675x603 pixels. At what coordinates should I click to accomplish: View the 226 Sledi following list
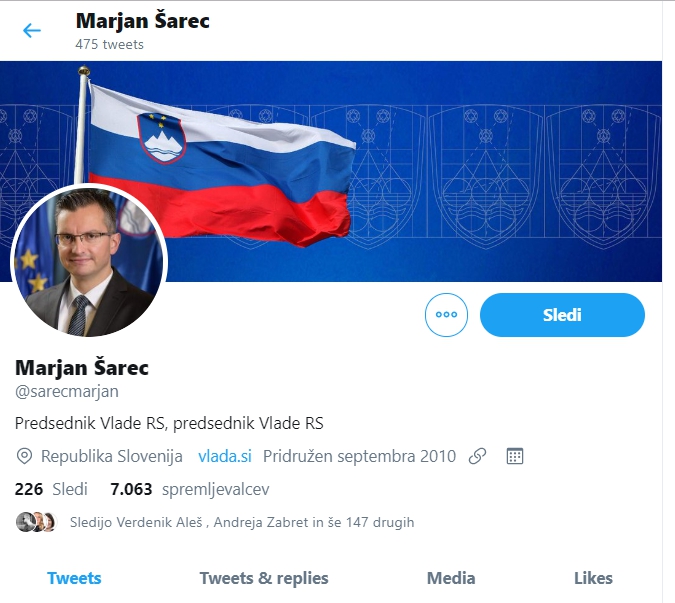pos(51,489)
